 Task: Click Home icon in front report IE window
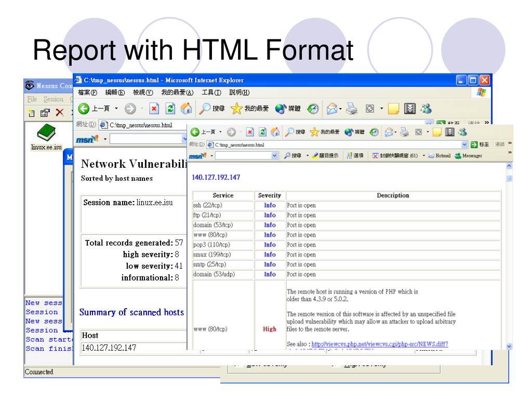click(x=275, y=132)
